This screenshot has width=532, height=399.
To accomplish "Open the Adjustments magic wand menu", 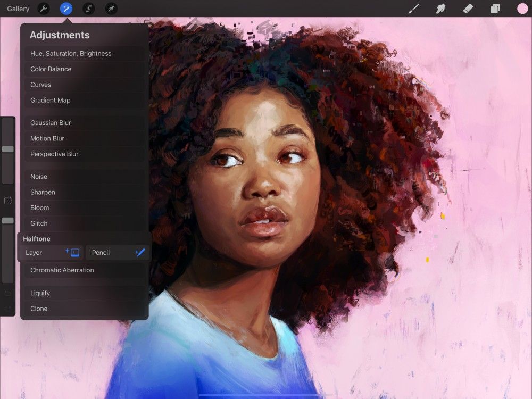I will [65, 9].
